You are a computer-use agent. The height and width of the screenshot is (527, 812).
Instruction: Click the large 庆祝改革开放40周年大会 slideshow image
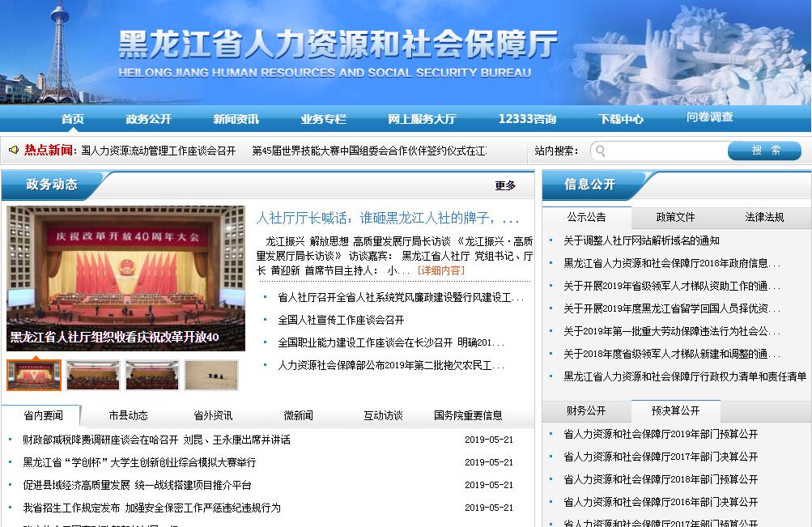[125, 278]
